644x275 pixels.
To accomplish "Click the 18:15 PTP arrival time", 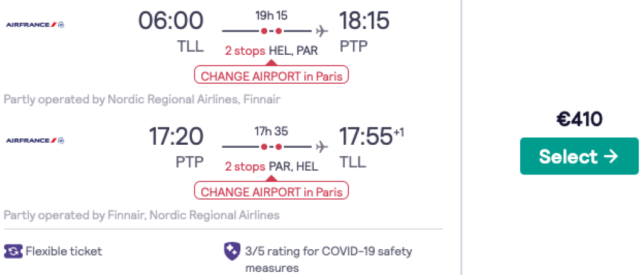I will (364, 21).
